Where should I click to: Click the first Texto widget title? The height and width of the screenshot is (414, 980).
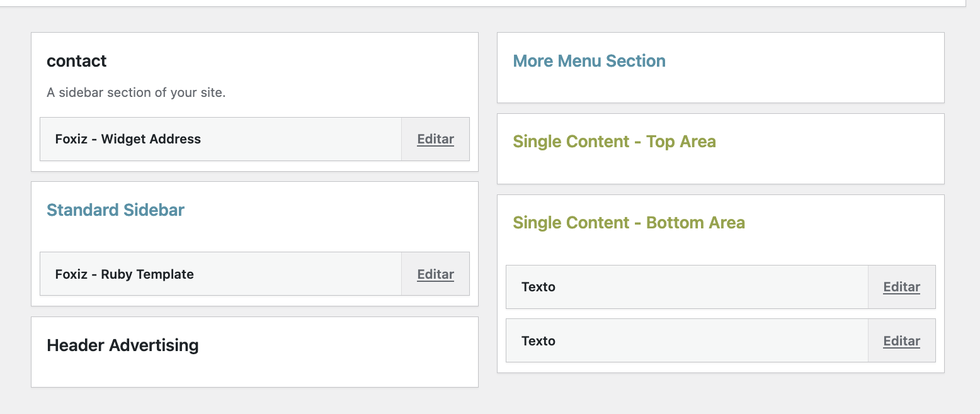[x=538, y=287]
